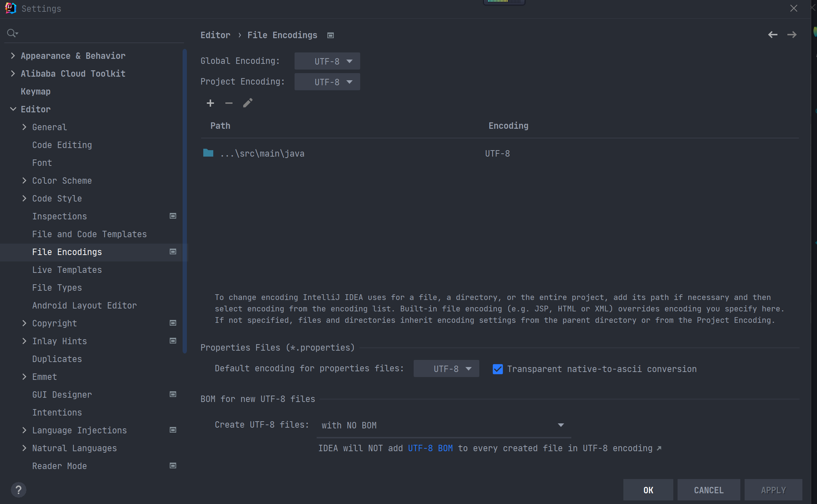
Task: Click the forward navigation arrow icon
Action: (x=792, y=35)
